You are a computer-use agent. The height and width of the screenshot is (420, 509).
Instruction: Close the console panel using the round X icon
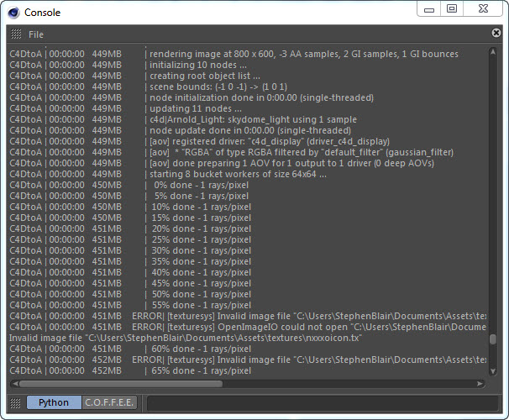pyautogui.click(x=496, y=34)
